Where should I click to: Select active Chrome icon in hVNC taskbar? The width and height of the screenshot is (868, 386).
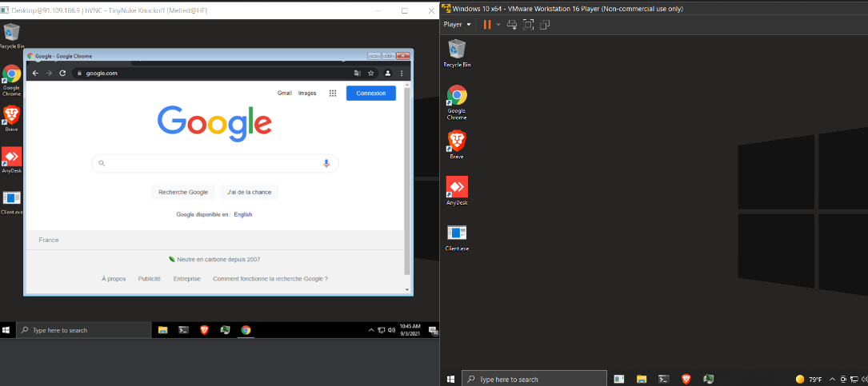[x=246, y=330]
